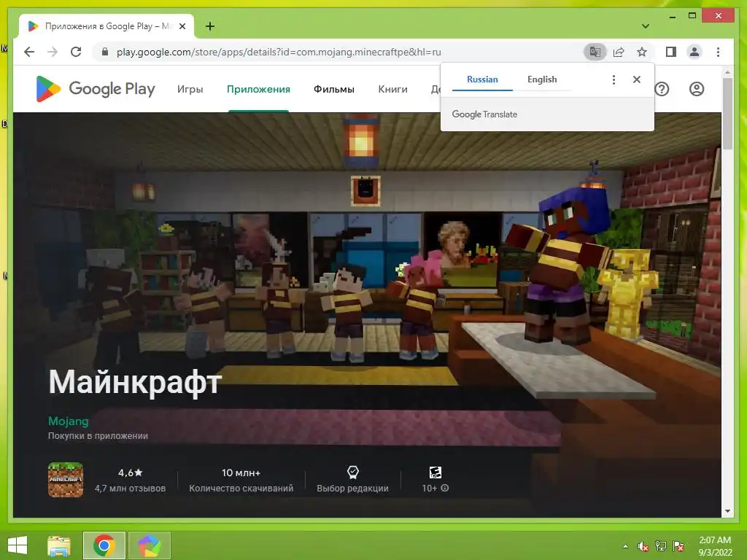Open File Explorer from taskbar

pos(59,545)
